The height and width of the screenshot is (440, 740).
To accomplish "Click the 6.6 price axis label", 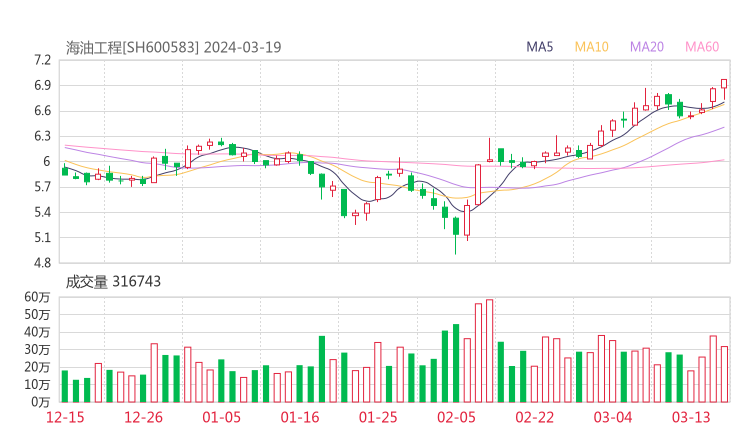I will click(42, 111).
